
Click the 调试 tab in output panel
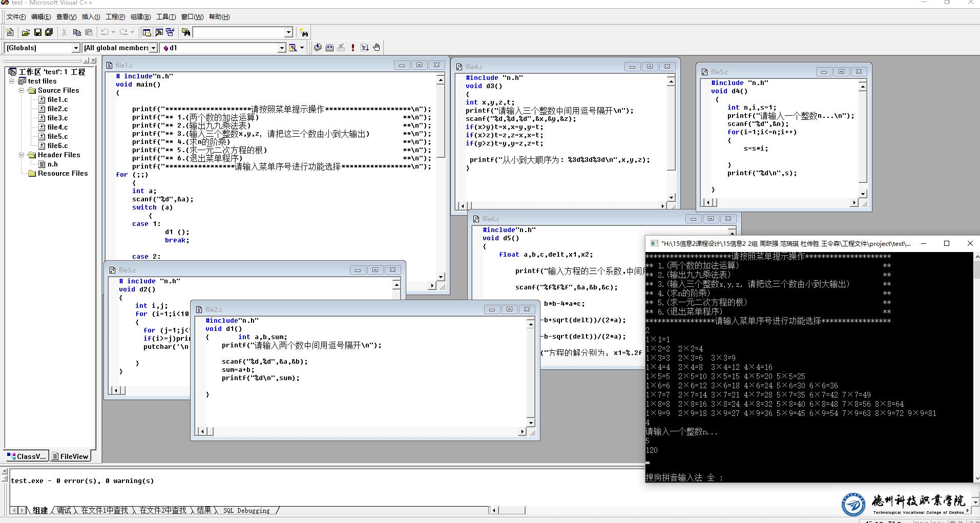tap(64, 510)
